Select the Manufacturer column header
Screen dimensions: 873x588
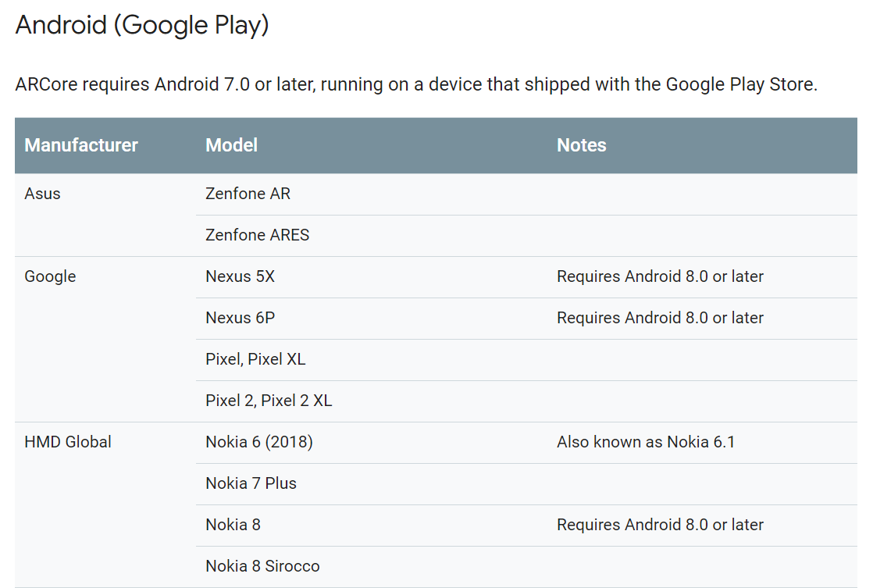81,145
